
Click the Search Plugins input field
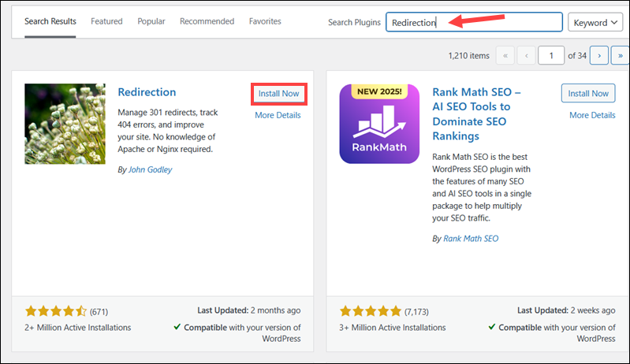(474, 22)
